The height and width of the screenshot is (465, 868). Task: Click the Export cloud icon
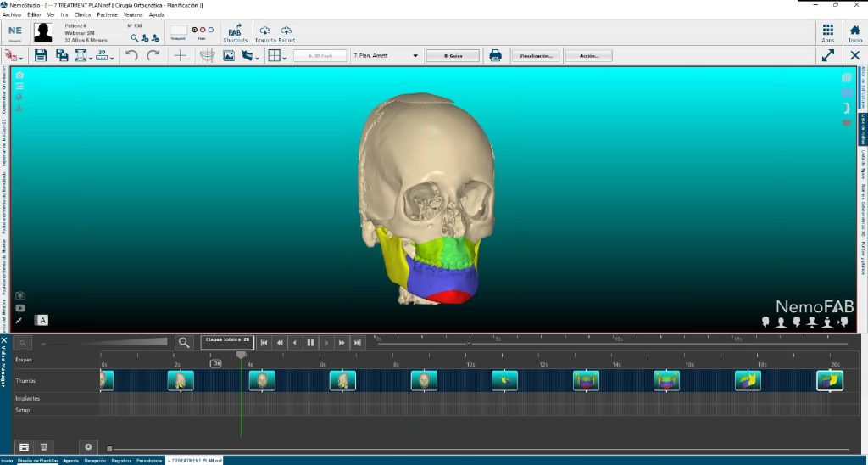(287, 33)
